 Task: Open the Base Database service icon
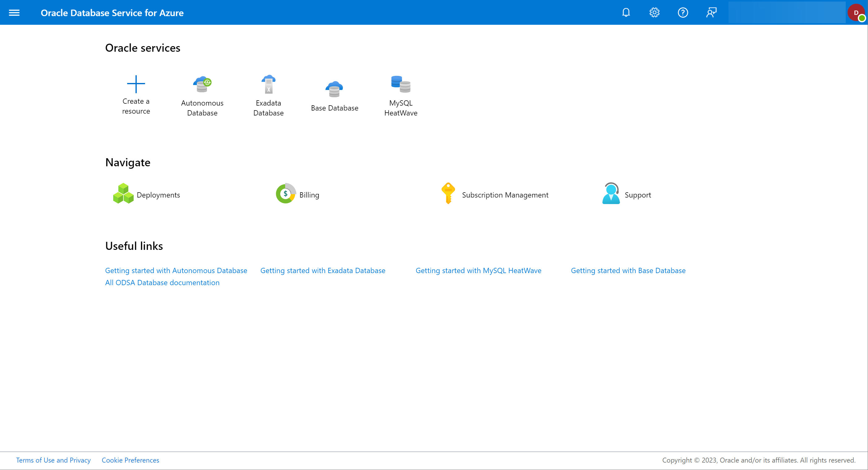pos(334,89)
